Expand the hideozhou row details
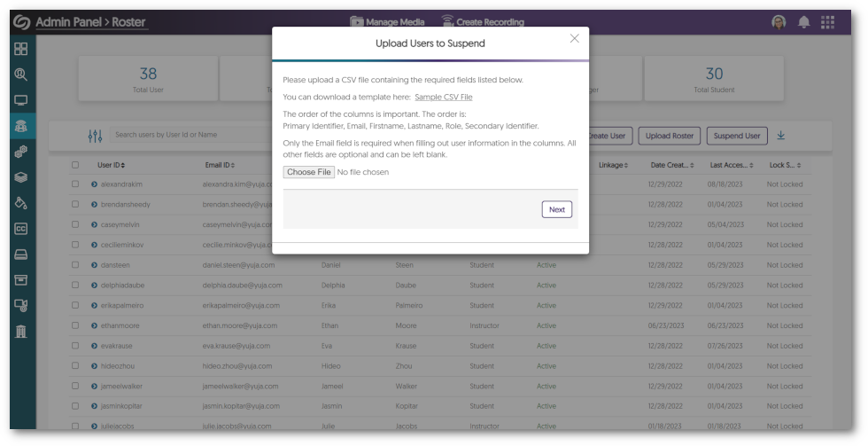The height and width of the screenshot is (446, 868). click(94, 365)
